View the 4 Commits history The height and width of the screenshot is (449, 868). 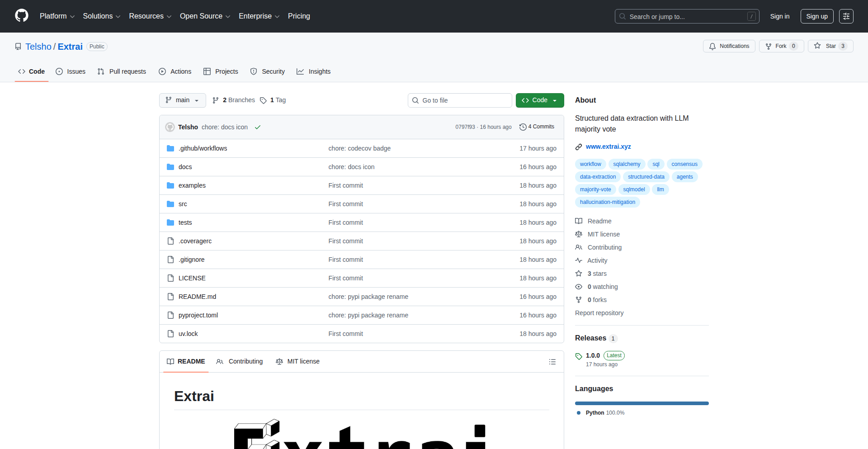pyautogui.click(x=537, y=127)
